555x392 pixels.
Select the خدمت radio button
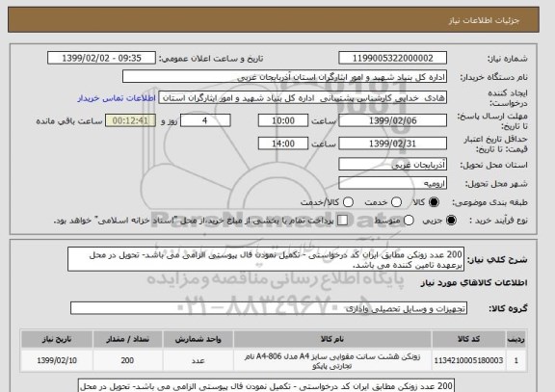click(x=396, y=202)
